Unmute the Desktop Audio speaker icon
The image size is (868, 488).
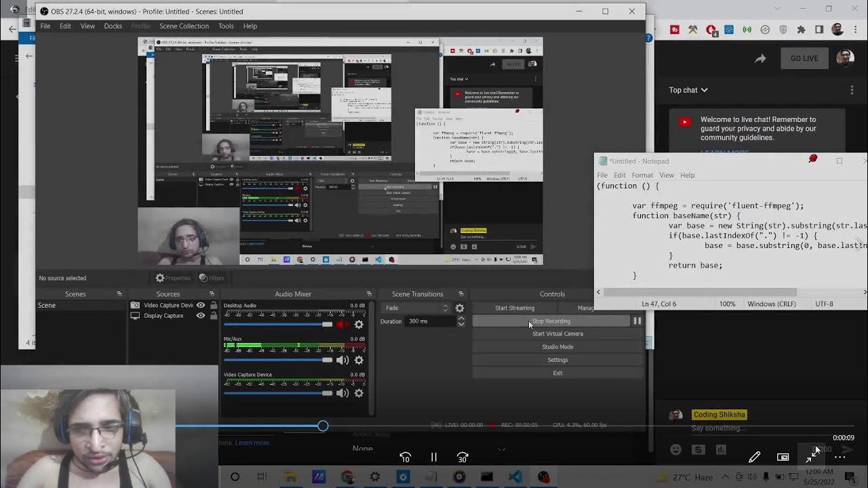click(342, 325)
